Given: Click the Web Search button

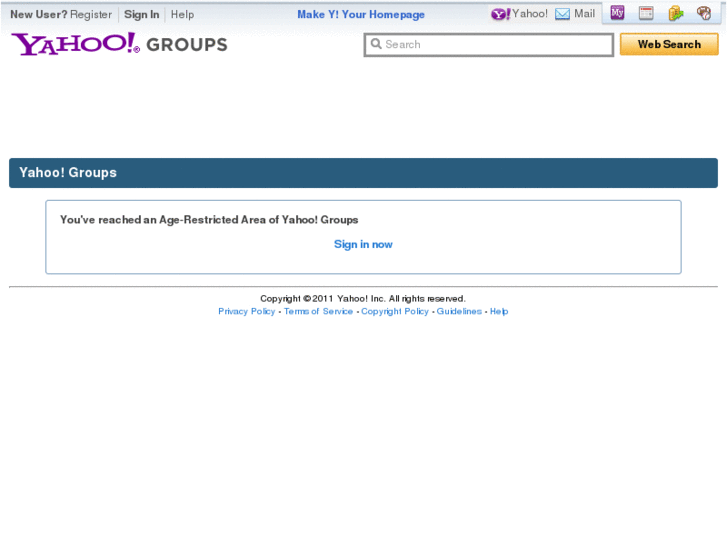Looking at the screenshot, I should coord(669,45).
